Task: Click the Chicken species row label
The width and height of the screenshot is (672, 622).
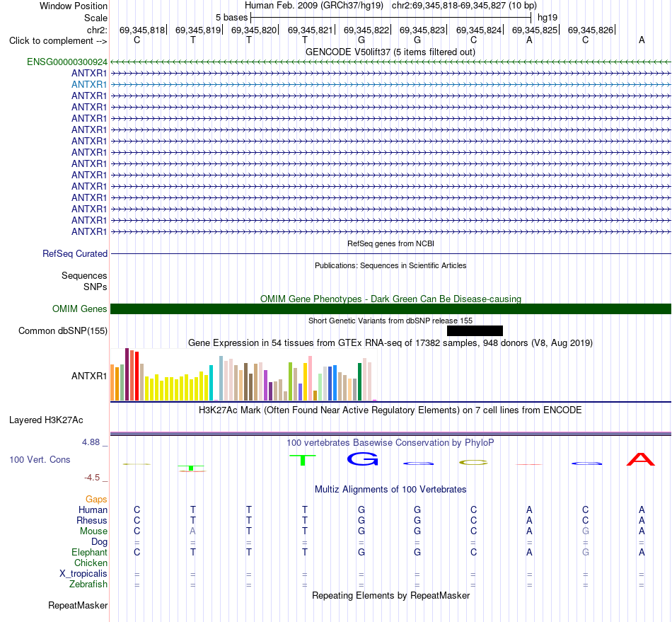Action: click(91, 563)
